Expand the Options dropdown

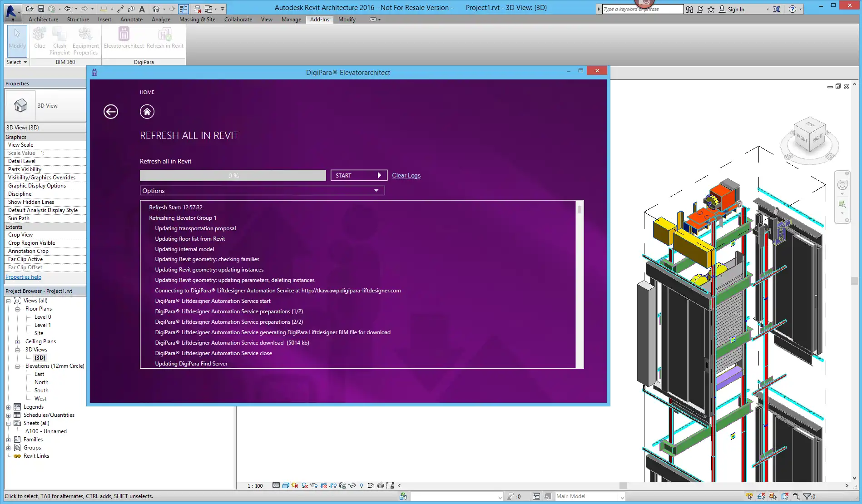pyautogui.click(x=262, y=191)
